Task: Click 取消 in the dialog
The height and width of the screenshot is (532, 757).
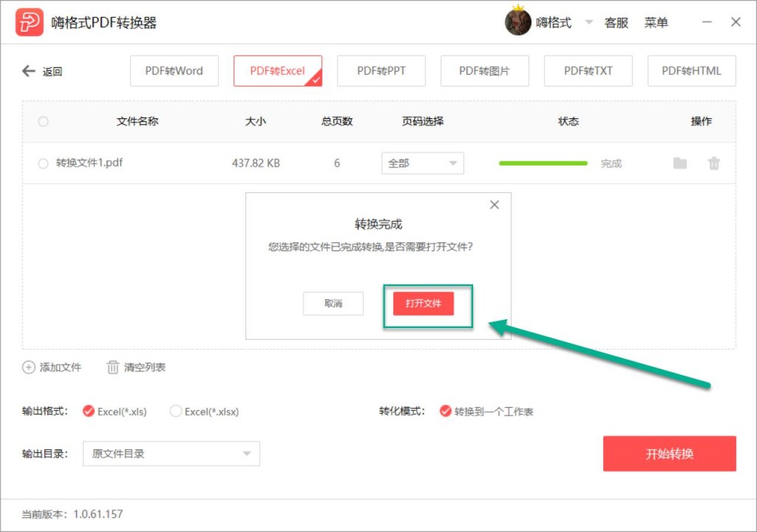Action: (x=333, y=304)
